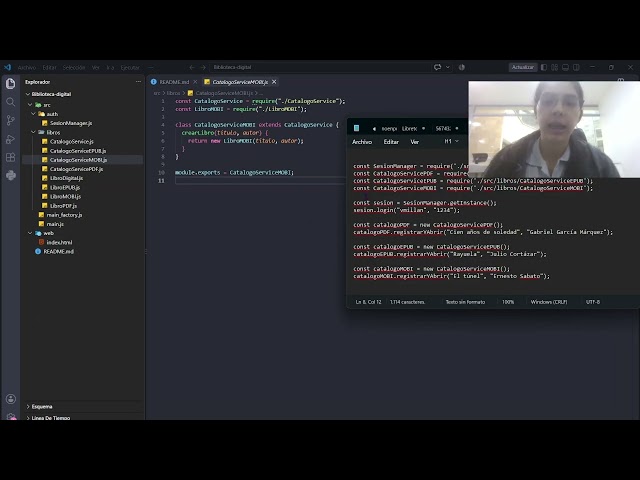Open the Explorer panel's three-dot menu

point(138,82)
